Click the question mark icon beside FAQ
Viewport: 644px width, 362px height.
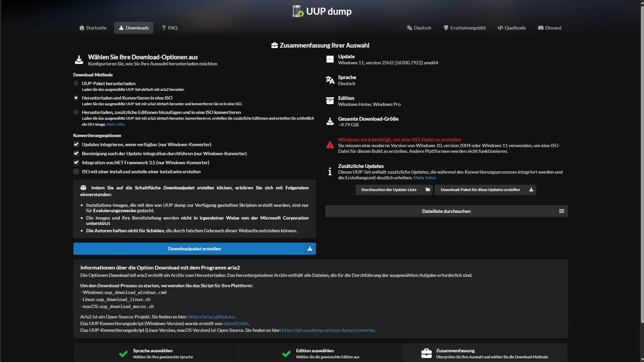coord(164,28)
